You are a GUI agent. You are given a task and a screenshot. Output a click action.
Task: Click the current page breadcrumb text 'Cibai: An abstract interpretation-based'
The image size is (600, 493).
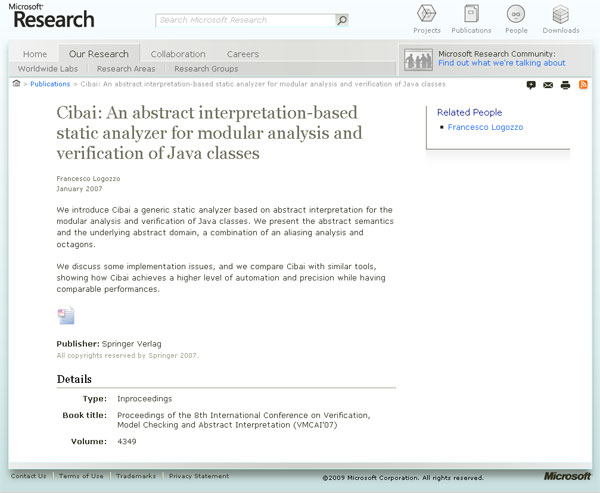pos(263,84)
